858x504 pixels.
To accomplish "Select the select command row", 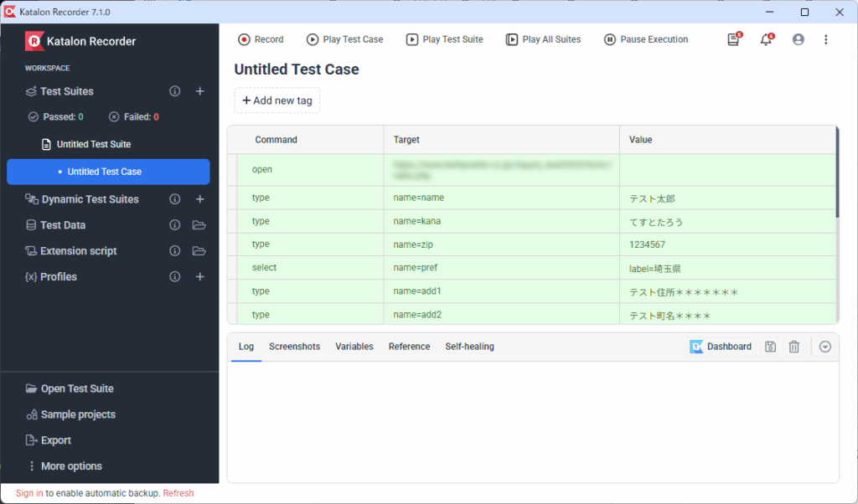I will (x=532, y=268).
